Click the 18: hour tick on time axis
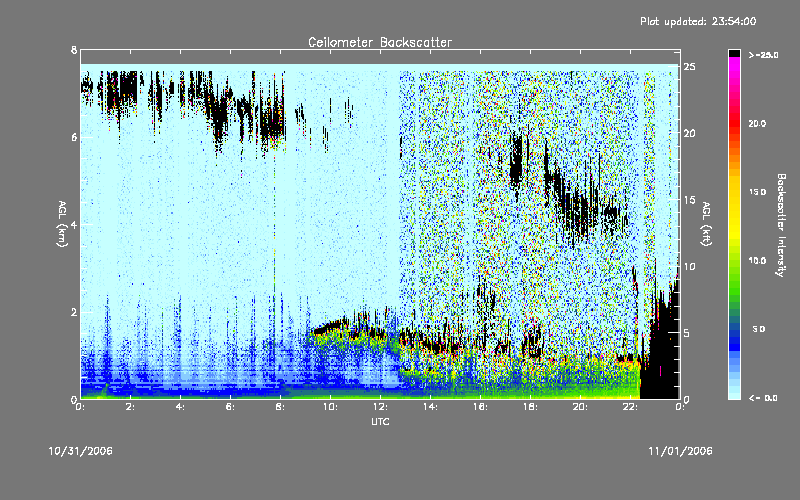Viewport: 800px width, 500px height. pyautogui.click(x=530, y=407)
